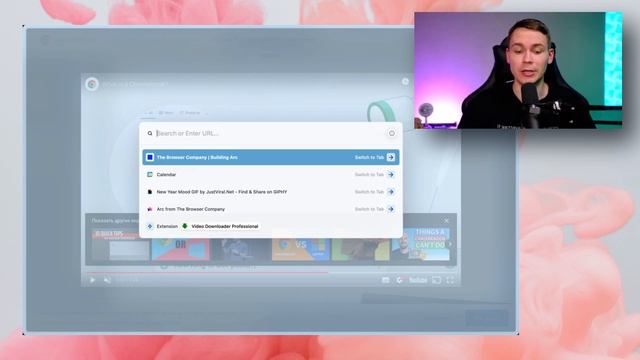The image size is (640, 360).
Task: Open the OR suggested video thumbnail
Action: 180,244
